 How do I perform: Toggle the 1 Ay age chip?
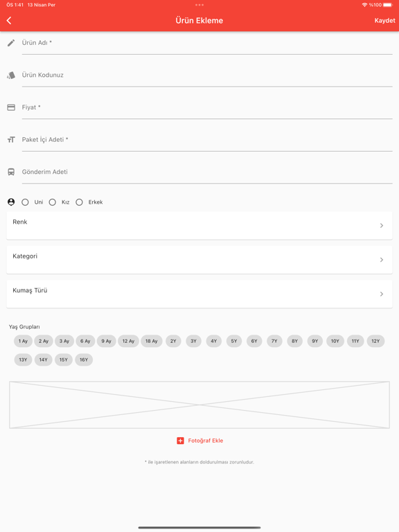pyautogui.click(x=23, y=341)
